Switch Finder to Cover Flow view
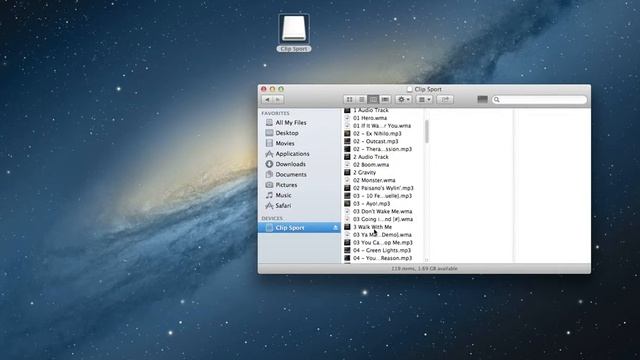640x360 pixels. [385, 100]
